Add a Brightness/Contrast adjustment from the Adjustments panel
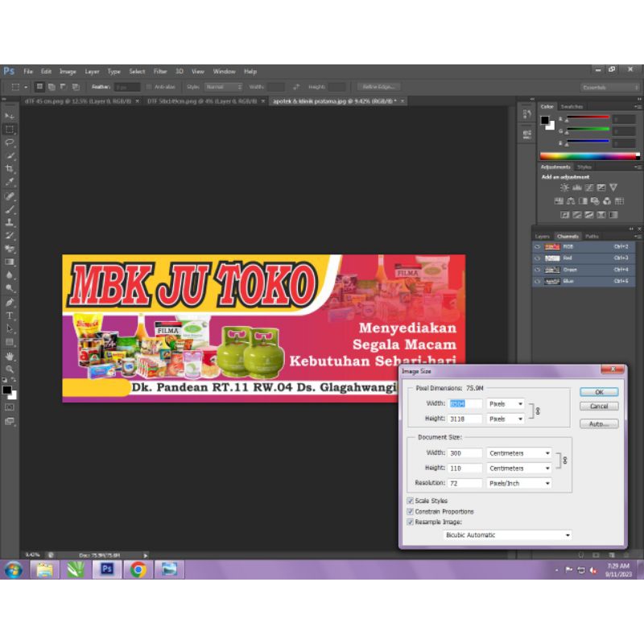The width and height of the screenshot is (644, 644). pyautogui.click(x=564, y=187)
